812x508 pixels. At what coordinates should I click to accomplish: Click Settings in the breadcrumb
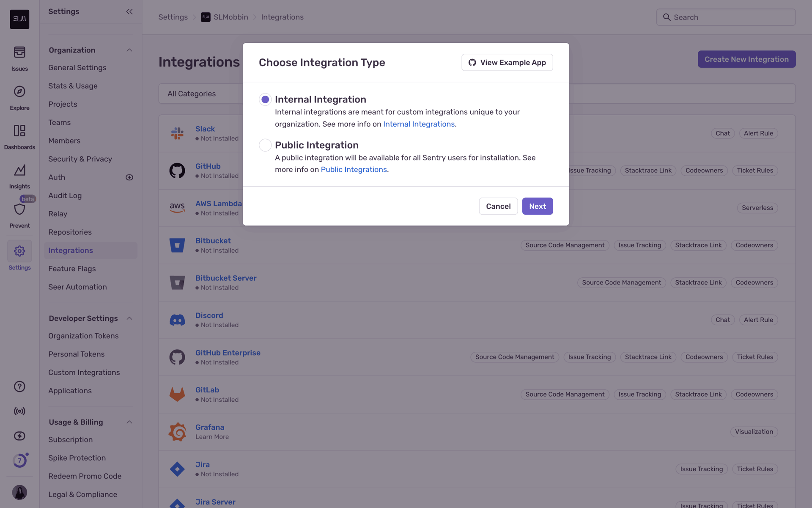(x=173, y=17)
